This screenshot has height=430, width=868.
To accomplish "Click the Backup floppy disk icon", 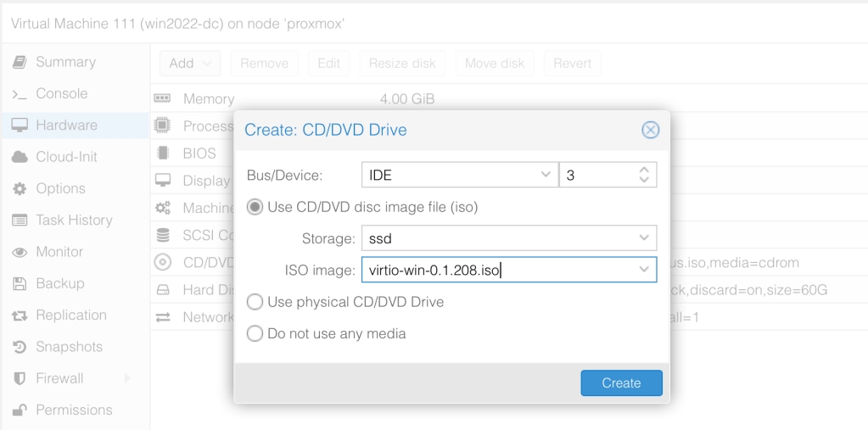I will [x=20, y=283].
